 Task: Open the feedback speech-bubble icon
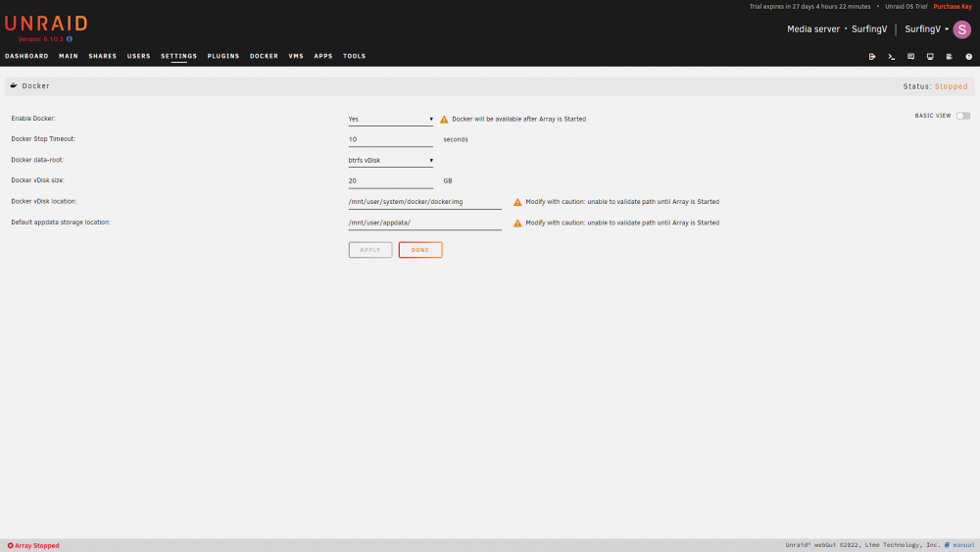910,57
